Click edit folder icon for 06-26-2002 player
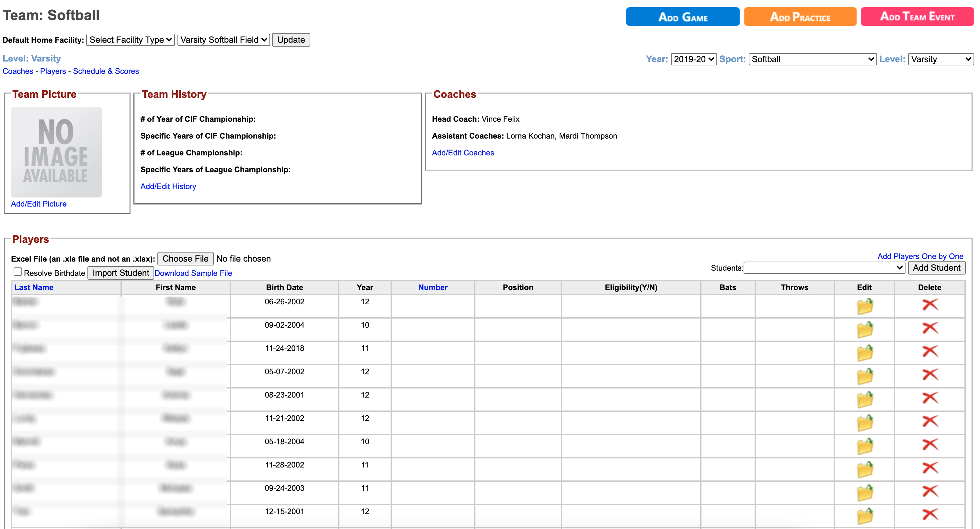The image size is (980, 529). (x=864, y=306)
